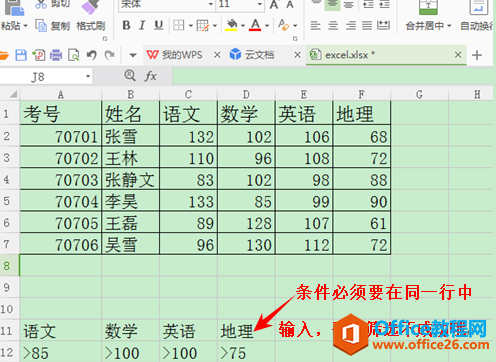Open the quick access toolbar dropdown
Image resolution: width=496 pixels, height=362 pixels.
(133, 55)
